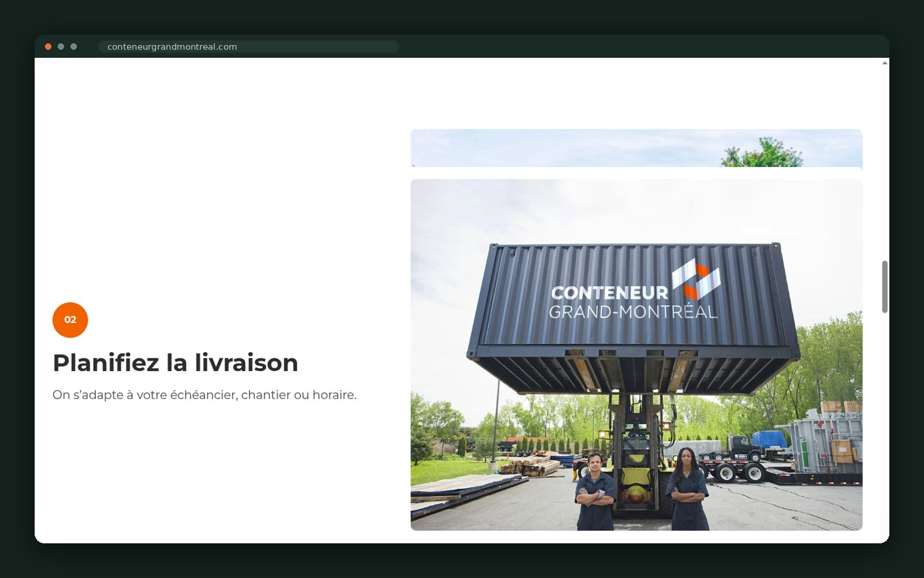The image size is (924, 578).
Task: Click the middle gray window dot
Action: click(x=61, y=47)
